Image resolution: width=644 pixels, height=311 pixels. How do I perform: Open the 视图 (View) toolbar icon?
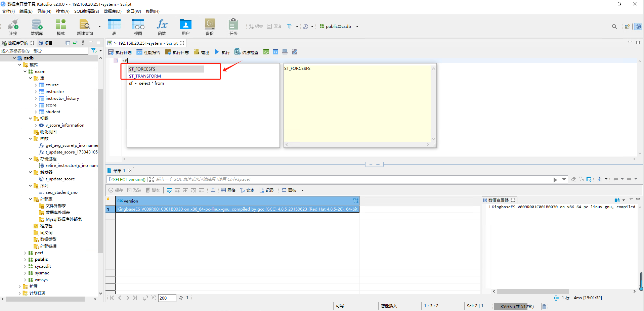(x=138, y=27)
